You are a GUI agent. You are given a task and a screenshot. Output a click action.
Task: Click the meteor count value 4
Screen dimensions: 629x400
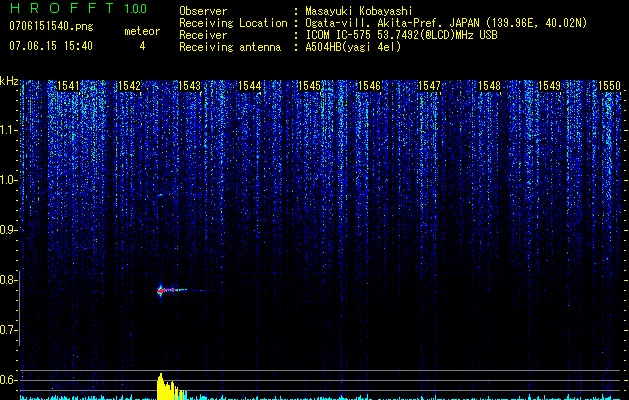[x=142, y=46]
